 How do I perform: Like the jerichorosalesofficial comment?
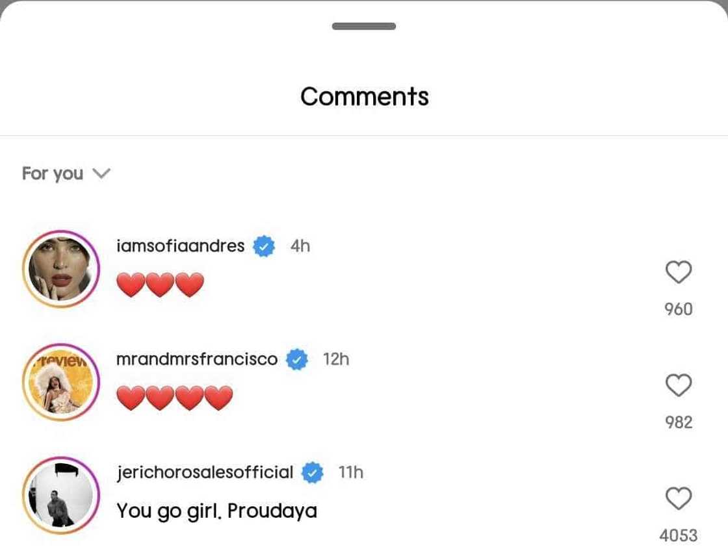pyautogui.click(x=679, y=499)
